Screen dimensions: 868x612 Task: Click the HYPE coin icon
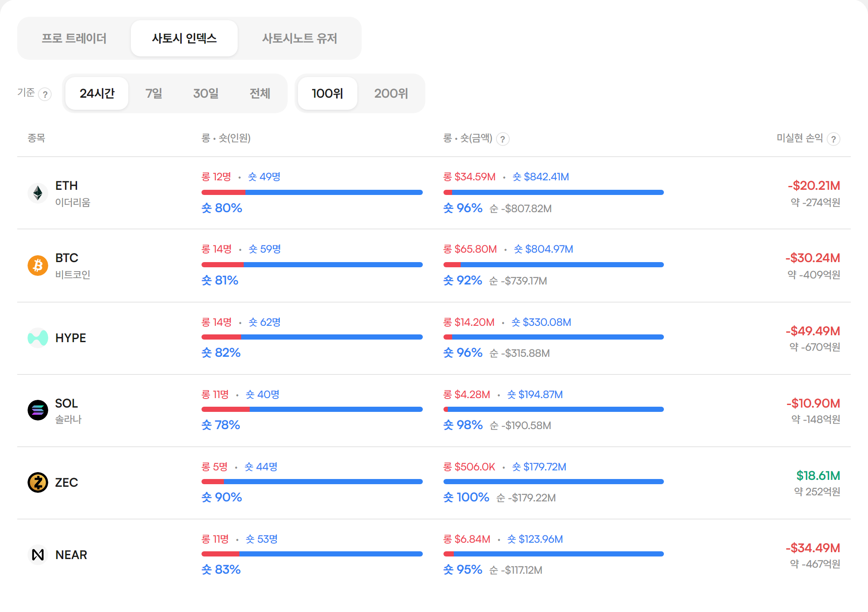point(38,338)
